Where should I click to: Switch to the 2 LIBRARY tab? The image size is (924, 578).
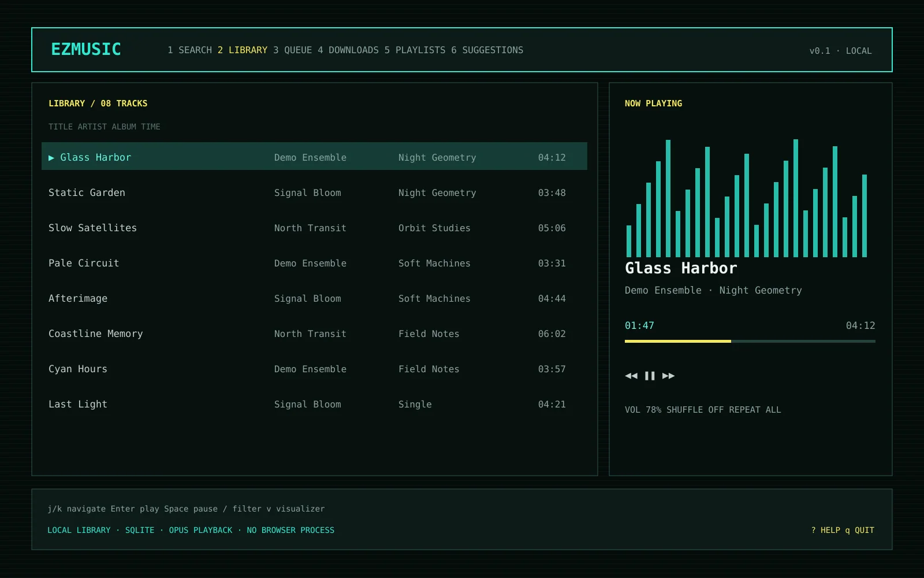click(x=243, y=50)
